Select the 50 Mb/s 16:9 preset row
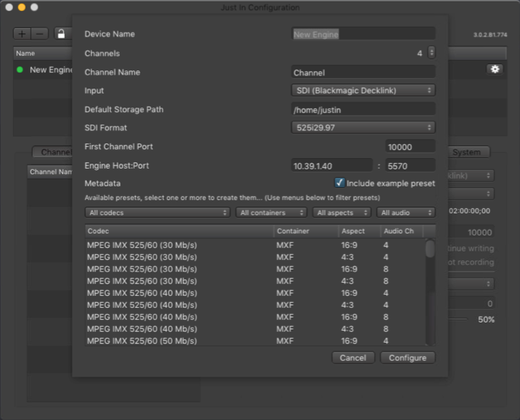This screenshot has height=420, width=520. point(255,341)
